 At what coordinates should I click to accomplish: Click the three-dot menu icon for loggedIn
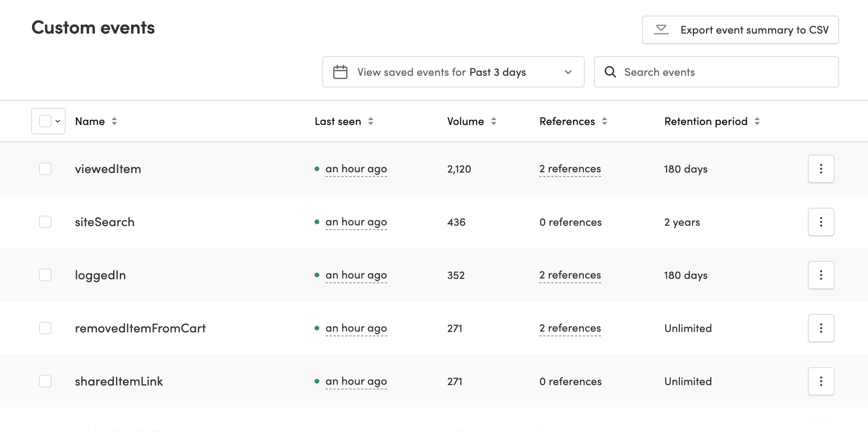(821, 275)
